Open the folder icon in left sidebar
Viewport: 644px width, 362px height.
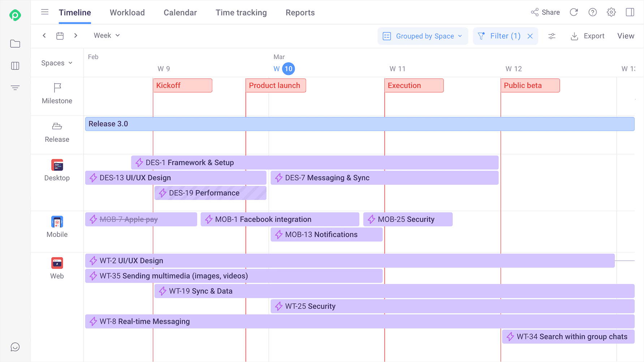(x=15, y=44)
